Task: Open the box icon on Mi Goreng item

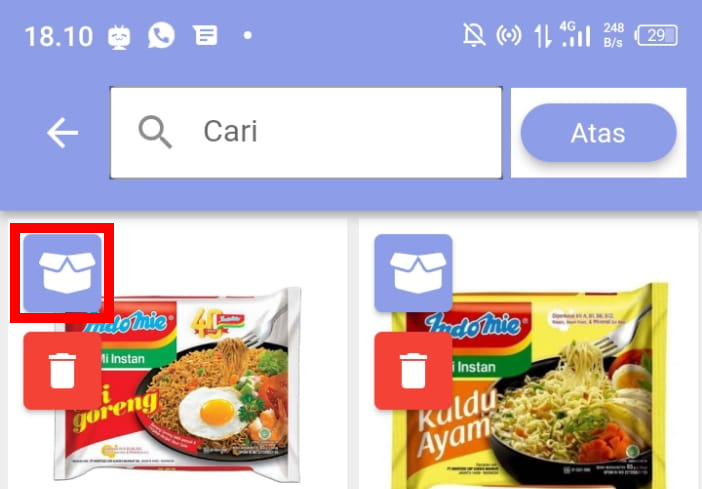Action: tap(63, 273)
